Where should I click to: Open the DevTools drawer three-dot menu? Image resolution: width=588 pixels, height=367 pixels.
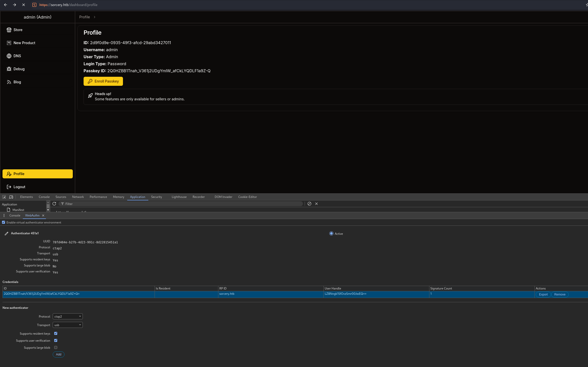click(4, 215)
